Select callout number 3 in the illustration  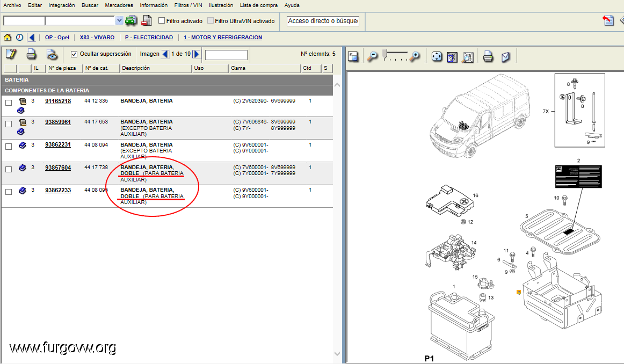click(x=519, y=293)
